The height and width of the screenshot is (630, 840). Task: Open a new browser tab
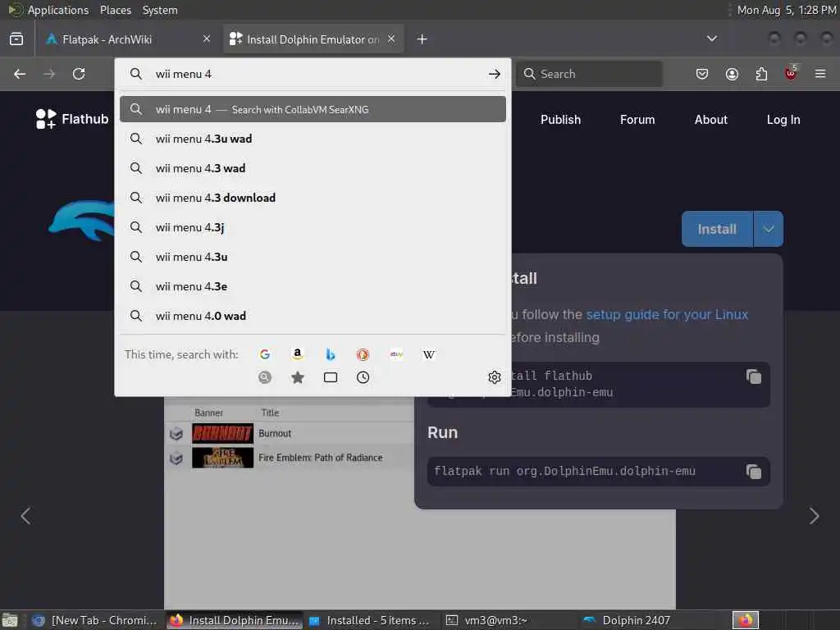tap(422, 39)
